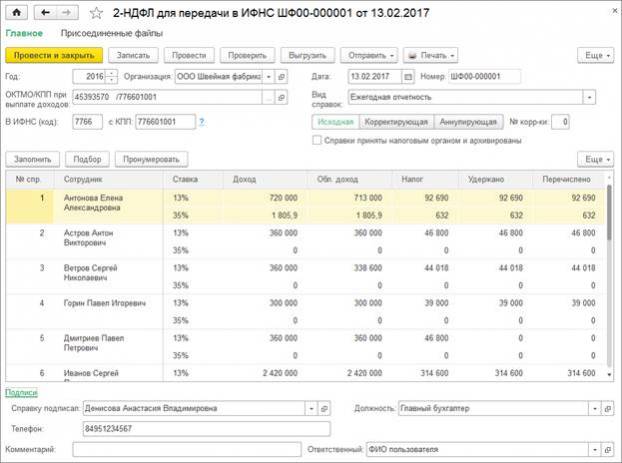Click the forward navigation arrow
The height and width of the screenshot is (463, 622).
(x=64, y=12)
